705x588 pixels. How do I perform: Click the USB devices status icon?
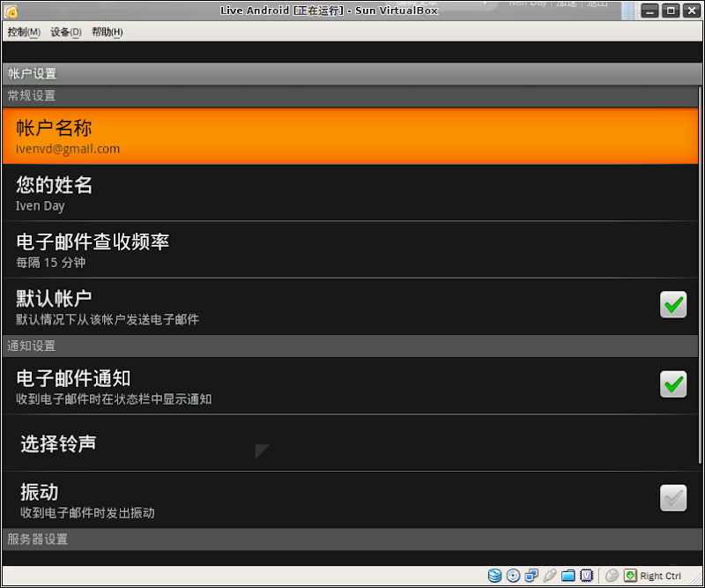[x=549, y=576]
